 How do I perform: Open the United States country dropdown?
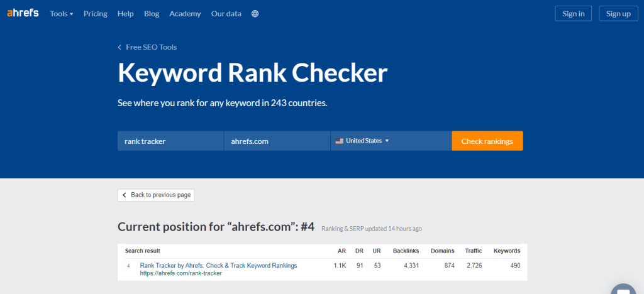(x=391, y=141)
